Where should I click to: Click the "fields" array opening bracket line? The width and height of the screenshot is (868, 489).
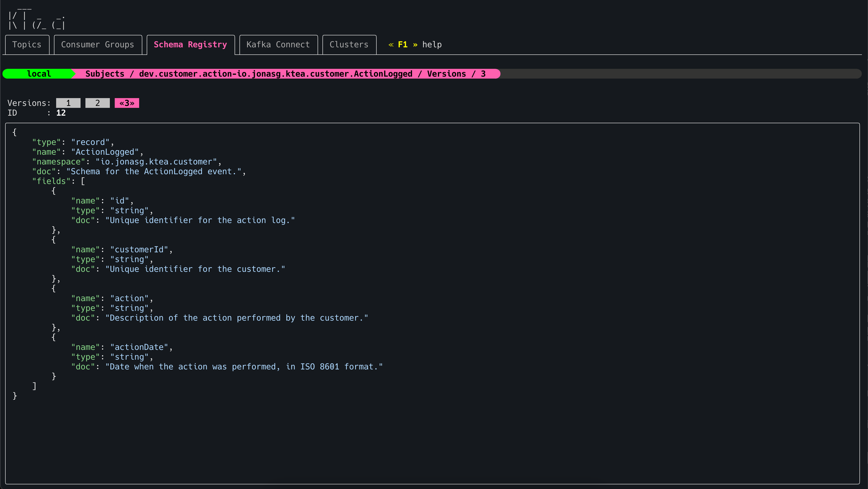[59, 181]
